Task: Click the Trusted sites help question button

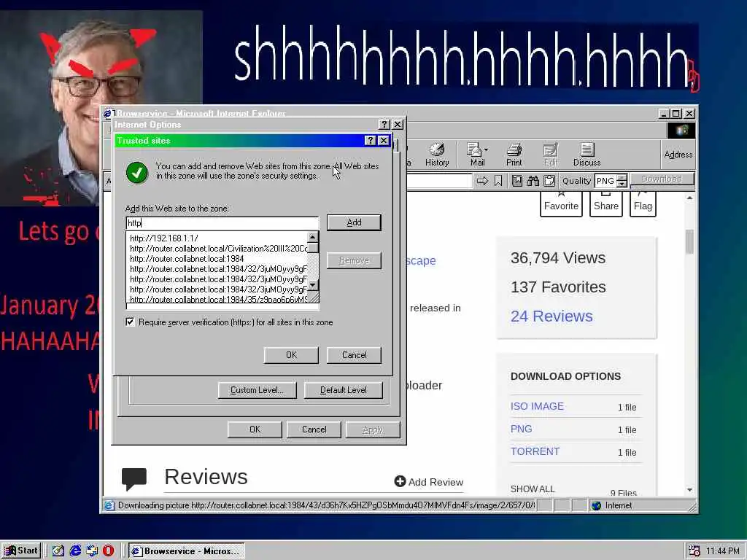Action: click(370, 141)
